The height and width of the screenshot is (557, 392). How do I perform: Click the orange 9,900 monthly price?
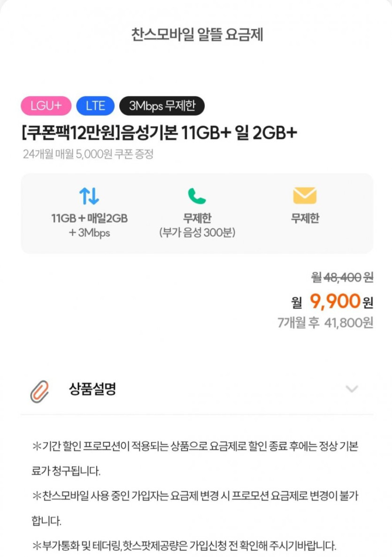pyautogui.click(x=335, y=302)
